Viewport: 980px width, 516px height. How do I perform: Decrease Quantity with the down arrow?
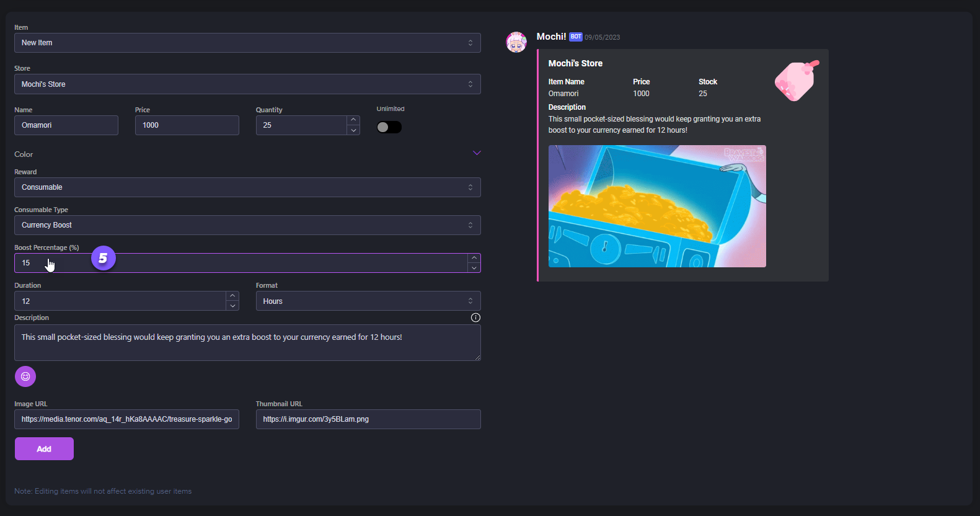point(353,130)
